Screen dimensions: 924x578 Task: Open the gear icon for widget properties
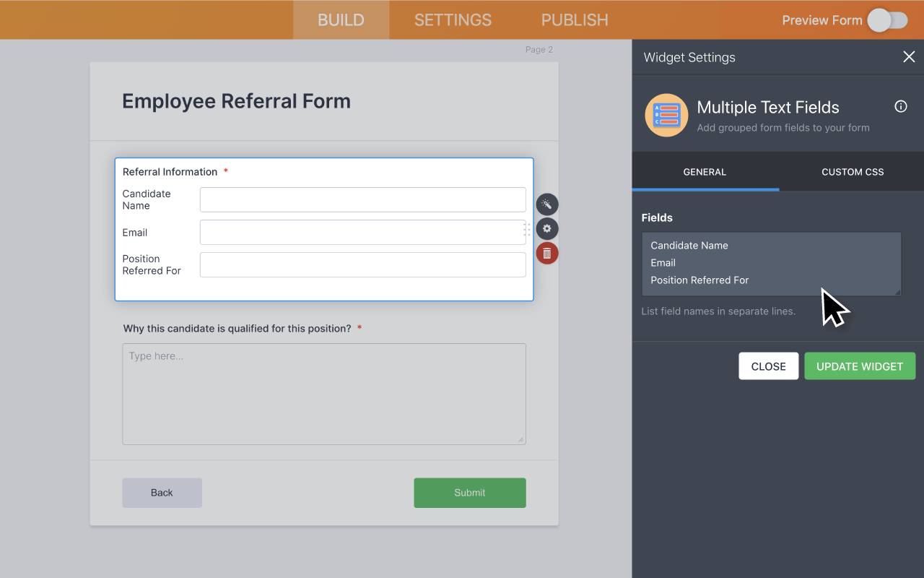coord(547,228)
